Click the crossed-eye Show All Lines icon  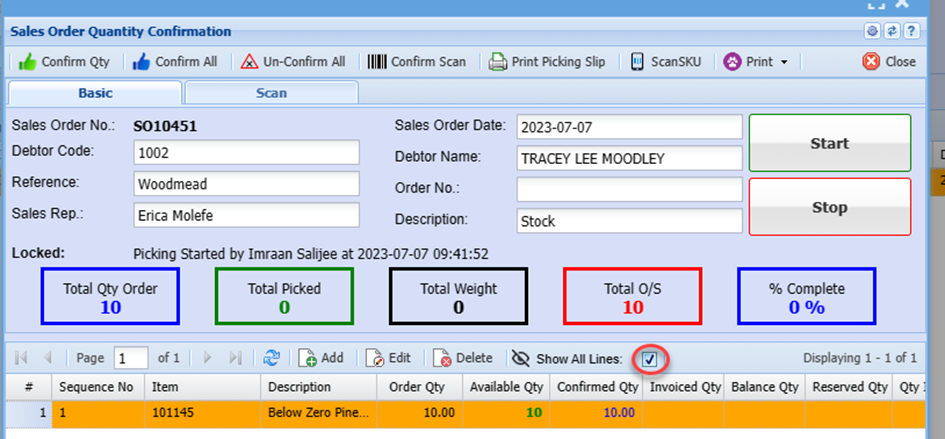coord(520,359)
